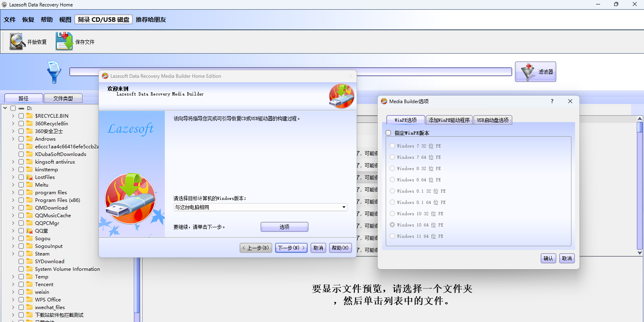This screenshot has width=644, height=322.
Task: Click the 推荐给朋友 menu item
Action: [151, 20]
